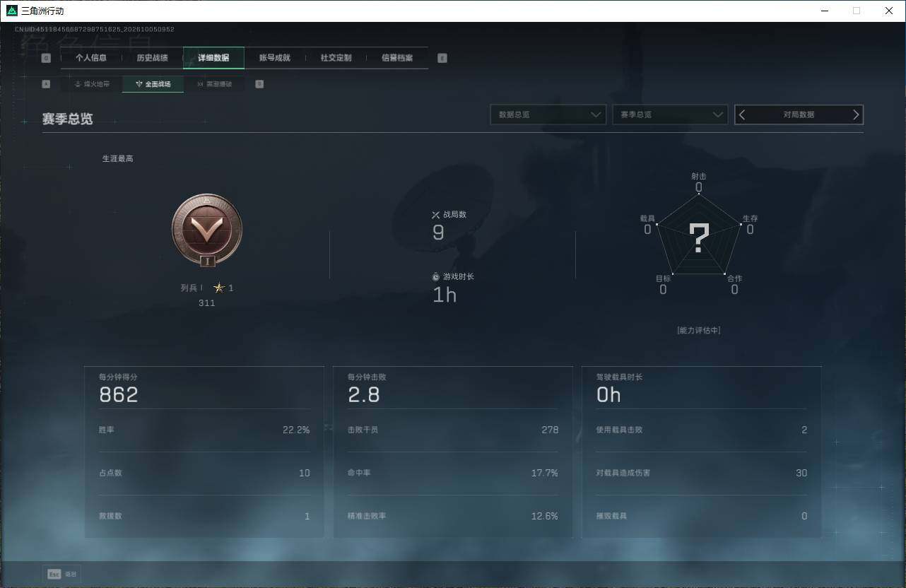Click the 驾驶载具时长 value 0h
Screen dimensions: 906x588
[608, 394]
